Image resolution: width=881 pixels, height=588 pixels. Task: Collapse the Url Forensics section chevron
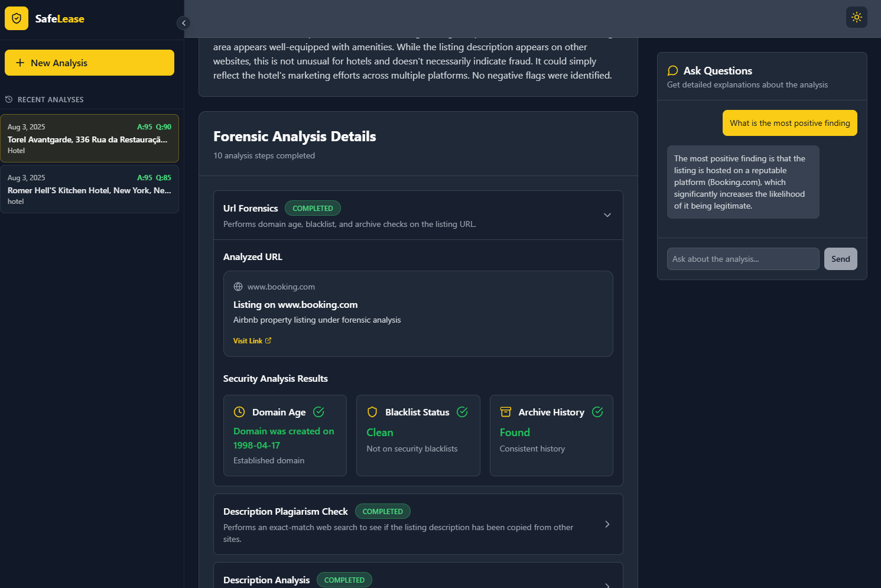(607, 215)
